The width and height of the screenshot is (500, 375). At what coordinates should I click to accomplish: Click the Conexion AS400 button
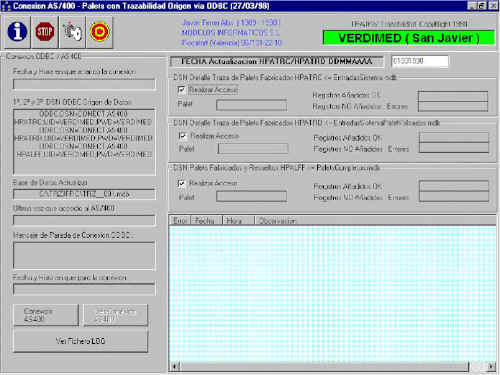[x=46, y=315]
